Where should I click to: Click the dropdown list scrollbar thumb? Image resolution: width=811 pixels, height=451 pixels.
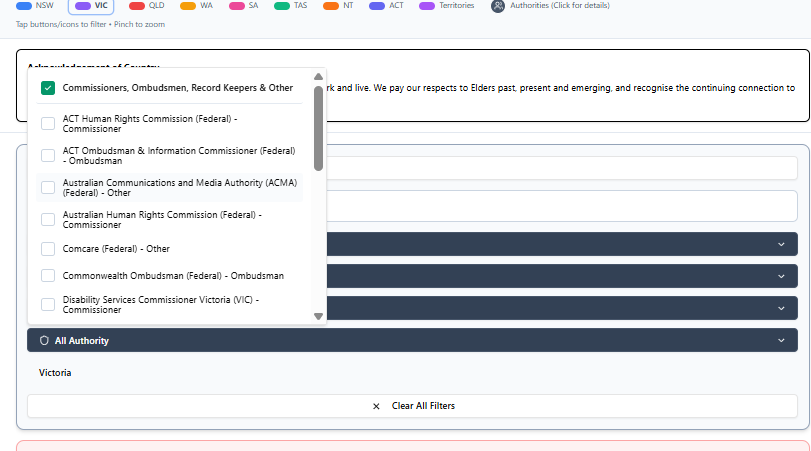coord(319,128)
